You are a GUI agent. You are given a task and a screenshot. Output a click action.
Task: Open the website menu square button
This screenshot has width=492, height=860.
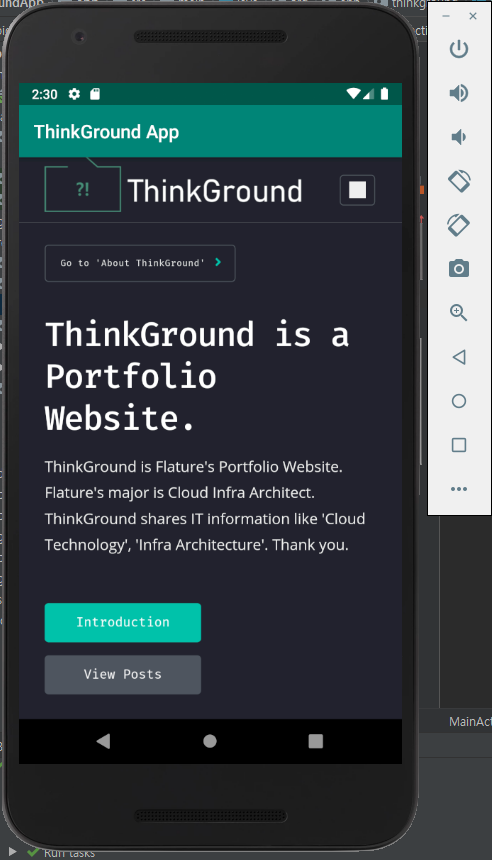point(358,190)
